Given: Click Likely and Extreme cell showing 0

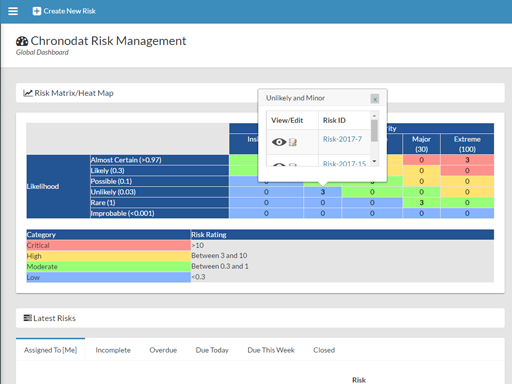Looking at the screenshot, I should coord(467,171).
